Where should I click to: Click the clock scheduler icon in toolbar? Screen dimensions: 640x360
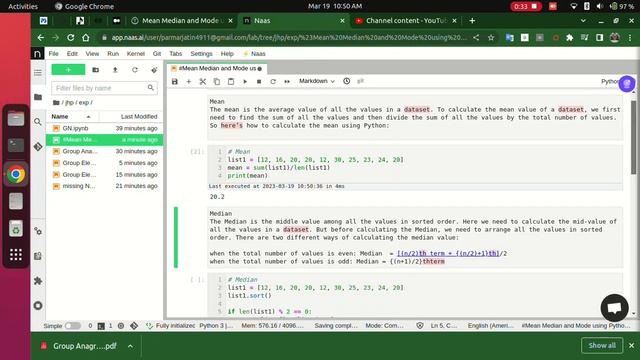347,81
